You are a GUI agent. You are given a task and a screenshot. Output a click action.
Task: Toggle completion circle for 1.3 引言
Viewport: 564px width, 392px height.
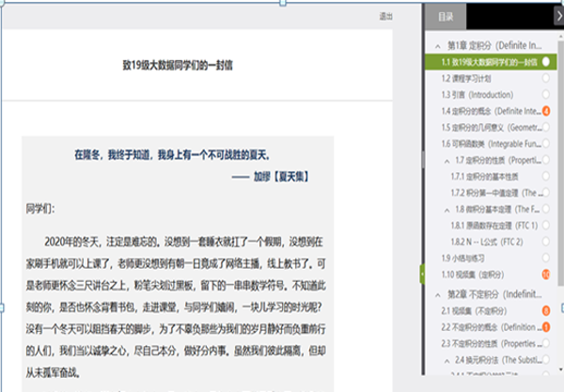(545, 95)
